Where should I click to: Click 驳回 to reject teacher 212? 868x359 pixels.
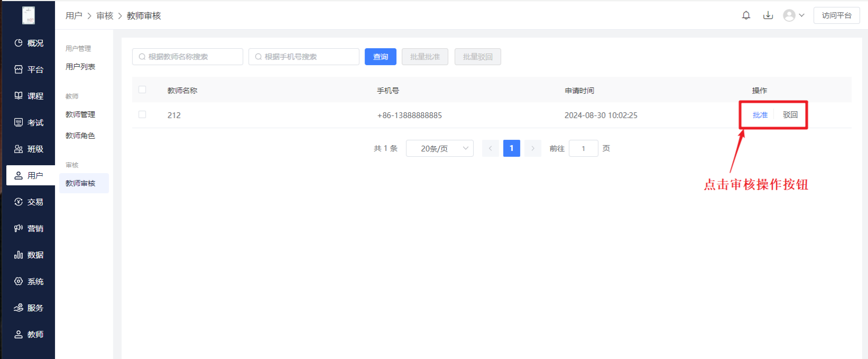point(790,115)
